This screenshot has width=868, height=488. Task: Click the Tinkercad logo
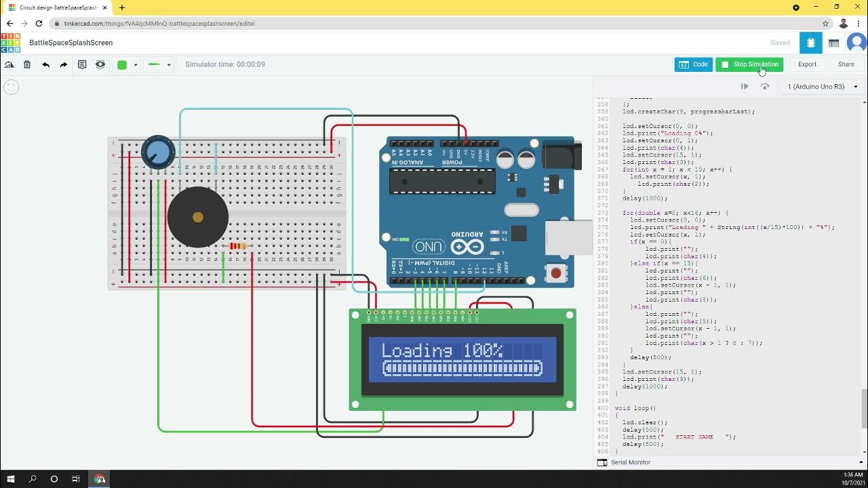click(10, 43)
